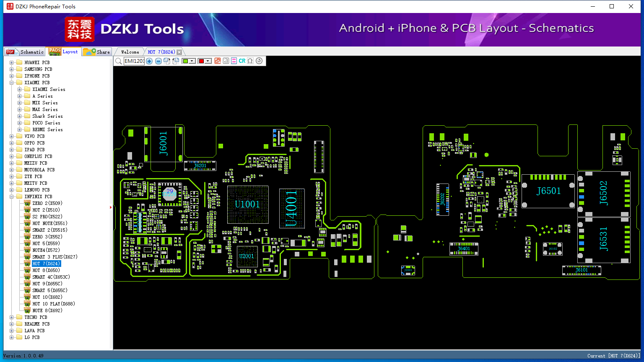Switch to the Layout tab
The image size is (644, 362).
point(63,52)
